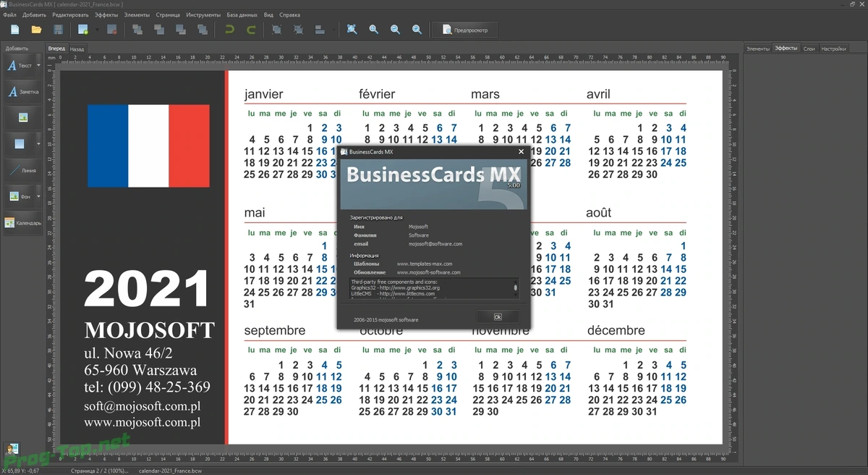Click the ungroup elements toolbar icon
The image size is (868, 475).
click(298, 30)
